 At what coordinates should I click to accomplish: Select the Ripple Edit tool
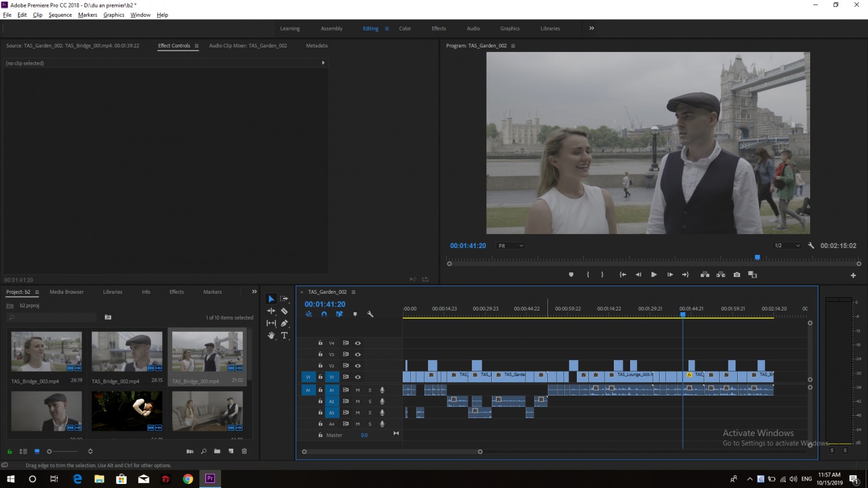pyautogui.click(x=271, y=311)
